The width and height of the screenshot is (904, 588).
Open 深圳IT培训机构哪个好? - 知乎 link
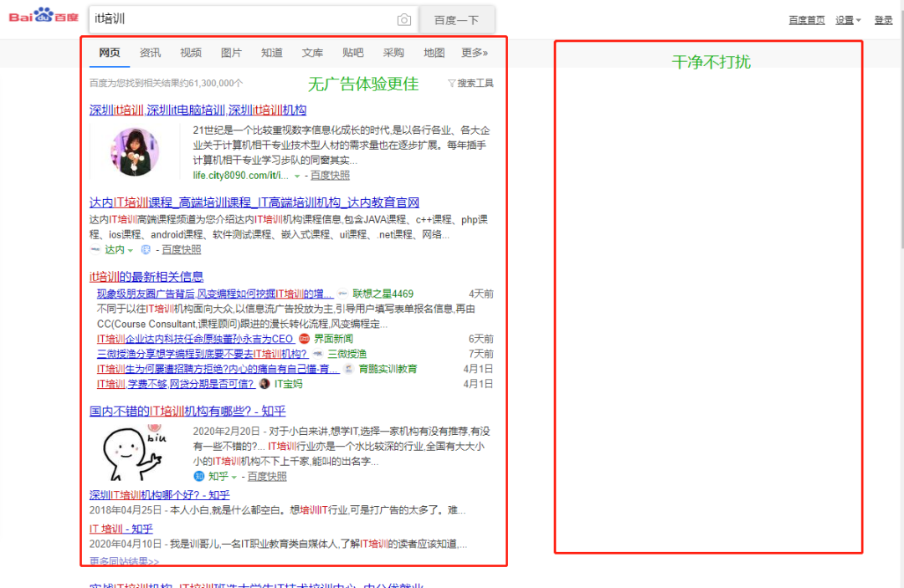coord(159,494)
